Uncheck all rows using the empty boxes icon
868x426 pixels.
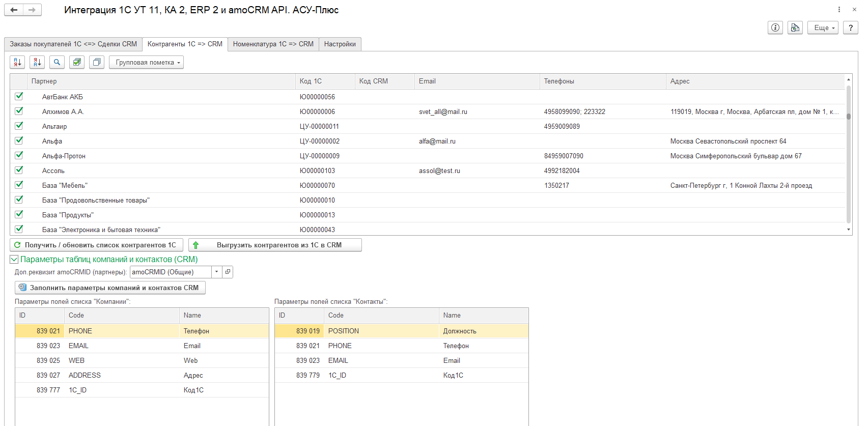point(97,62)
